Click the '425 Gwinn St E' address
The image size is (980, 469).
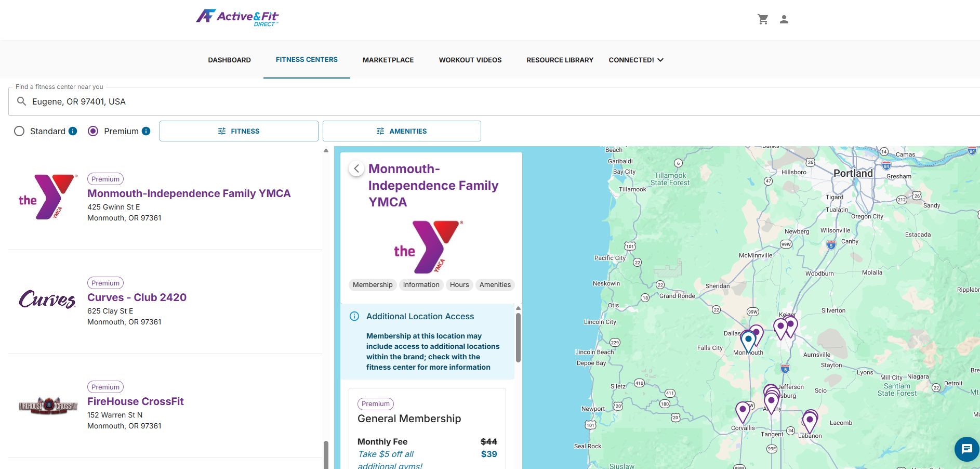click(114, 207)
